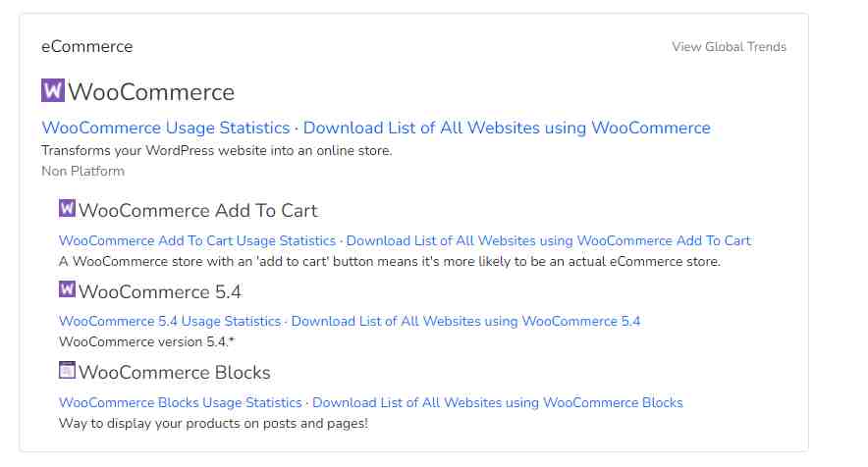Open View Global Trends
The height and width of the screenshot is (467, 868).
[x=729, y=46]
